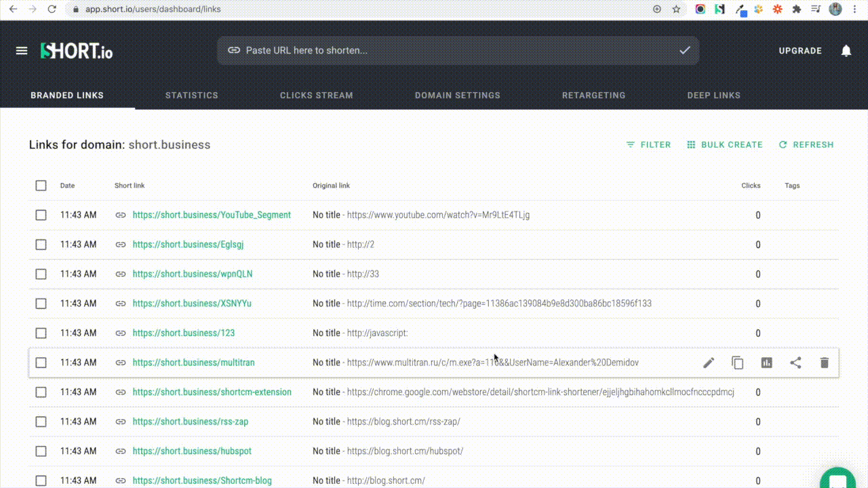Open statistics chart icon for multitran row

(766, 363)
